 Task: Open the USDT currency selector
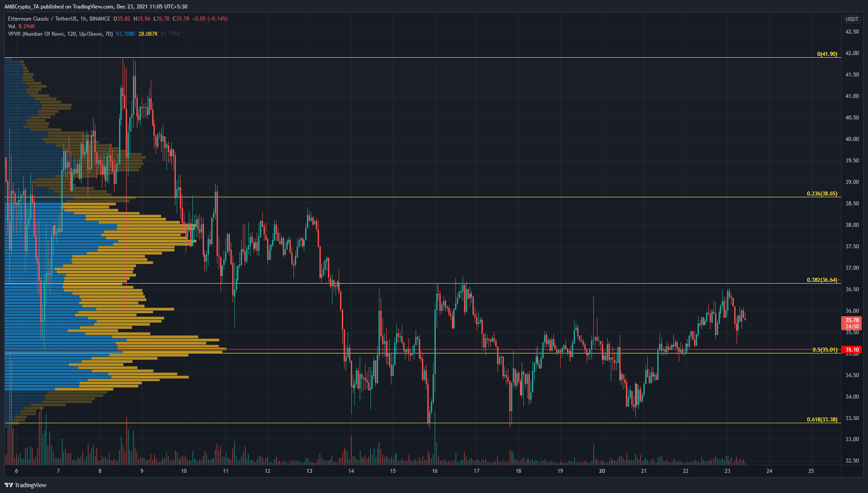(852, 19)
